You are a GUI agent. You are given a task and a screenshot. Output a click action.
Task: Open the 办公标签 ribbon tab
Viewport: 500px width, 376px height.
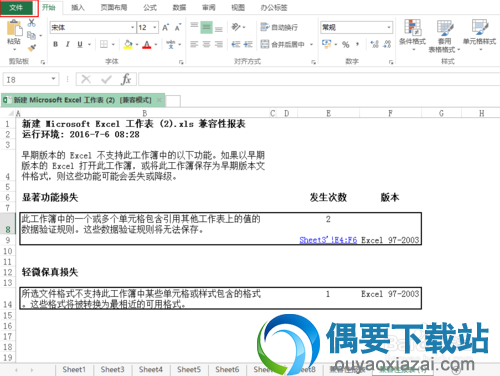pos(274,7)
